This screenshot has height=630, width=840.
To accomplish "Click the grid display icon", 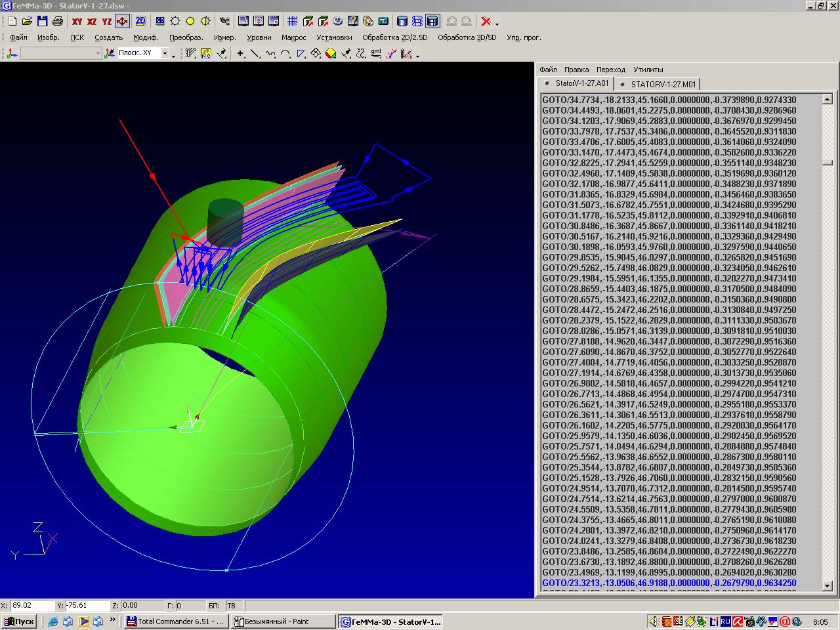I will pyautogui.click(x=293, y=22).
